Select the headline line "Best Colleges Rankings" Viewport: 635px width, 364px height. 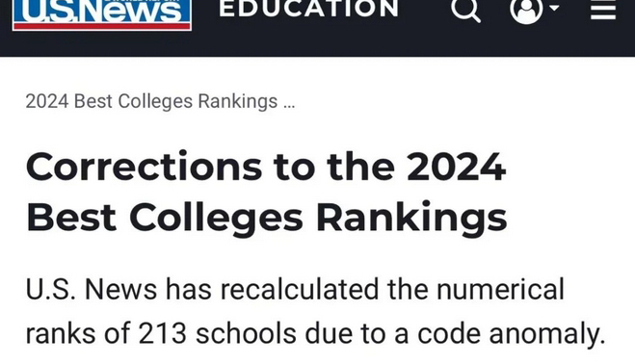click(267, 218)
